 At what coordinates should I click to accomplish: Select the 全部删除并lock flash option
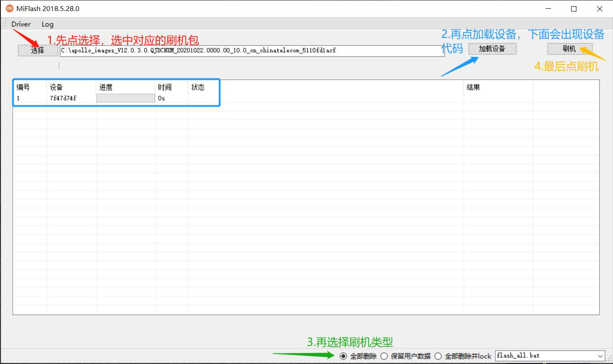click(438, 356)
